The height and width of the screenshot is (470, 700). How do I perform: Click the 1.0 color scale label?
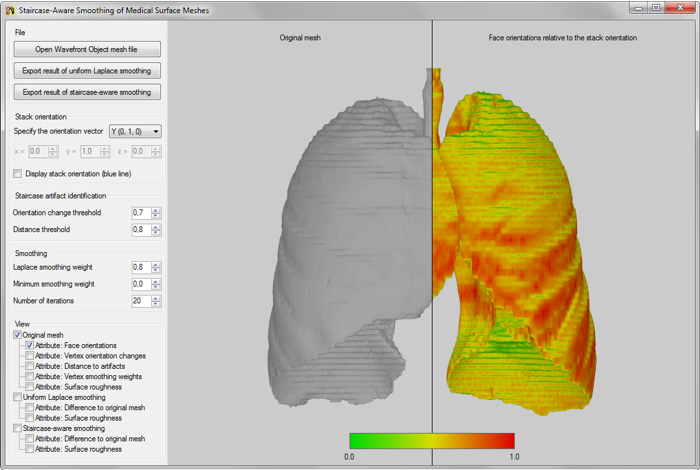coord(514,457)
